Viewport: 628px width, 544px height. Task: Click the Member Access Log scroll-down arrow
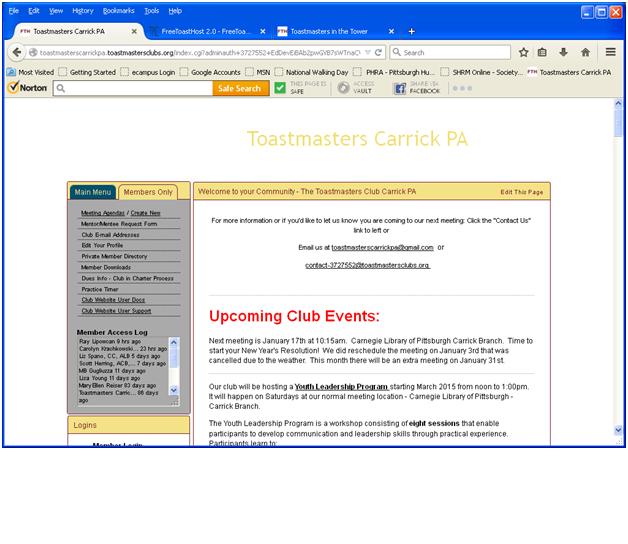pyautogui.click(x=174, y=389)
